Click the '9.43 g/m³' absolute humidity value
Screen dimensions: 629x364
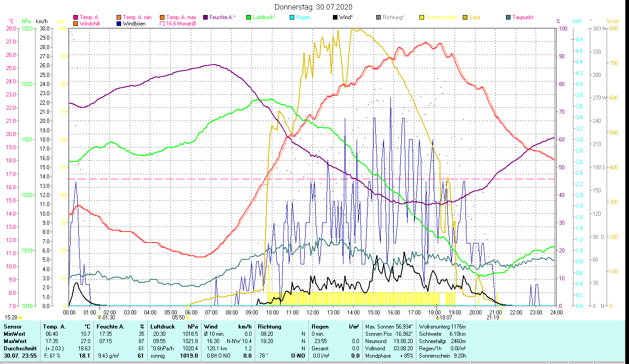pyautogui.click(x=109, y=356)
